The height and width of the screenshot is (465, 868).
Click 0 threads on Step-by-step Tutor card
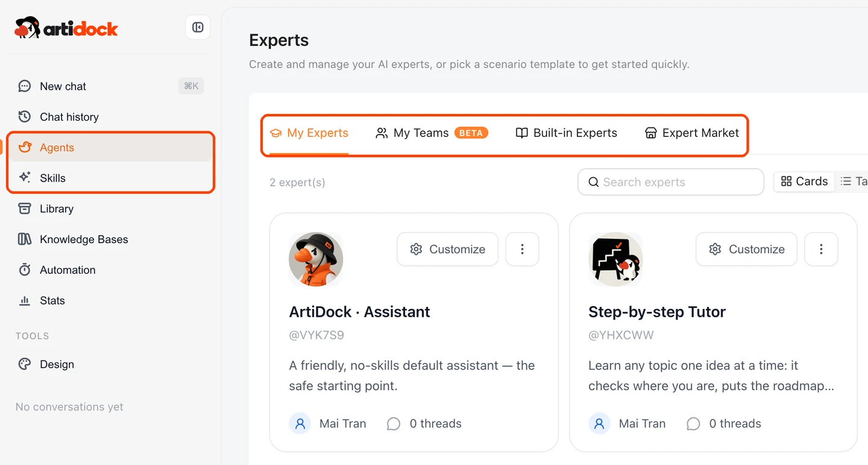[735, 424]
